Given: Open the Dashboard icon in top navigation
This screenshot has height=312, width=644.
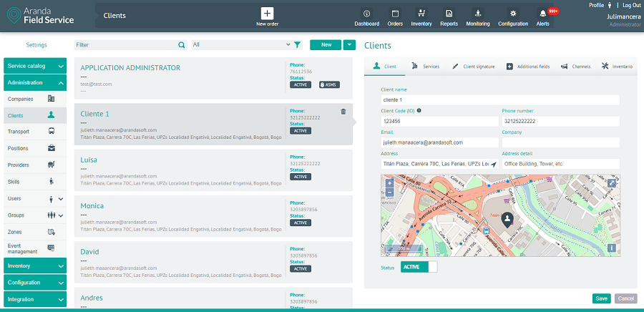Looking at the screenshot, I should [x=367, y=13].
